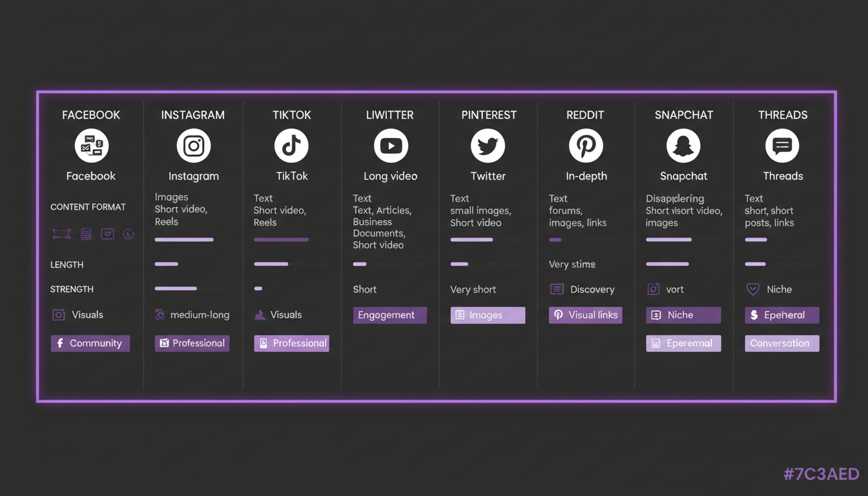Click the CONTENT FORMAT row label
This screenshot has width=868, height=496.
click(x=88, y=207)
